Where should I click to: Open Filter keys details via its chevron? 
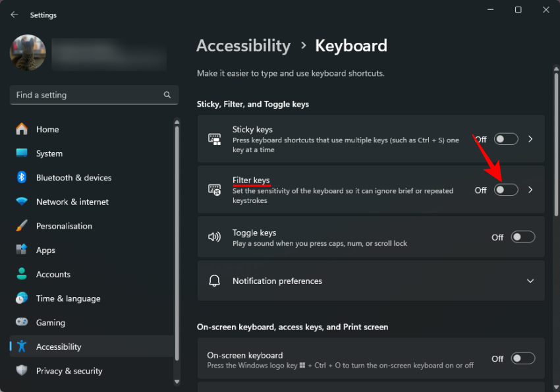click(530, 189)
